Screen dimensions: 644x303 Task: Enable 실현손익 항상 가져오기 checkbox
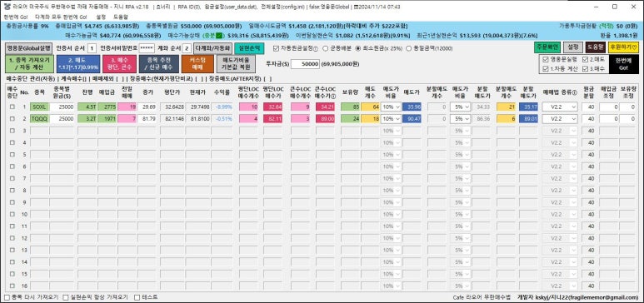(66, 297)
